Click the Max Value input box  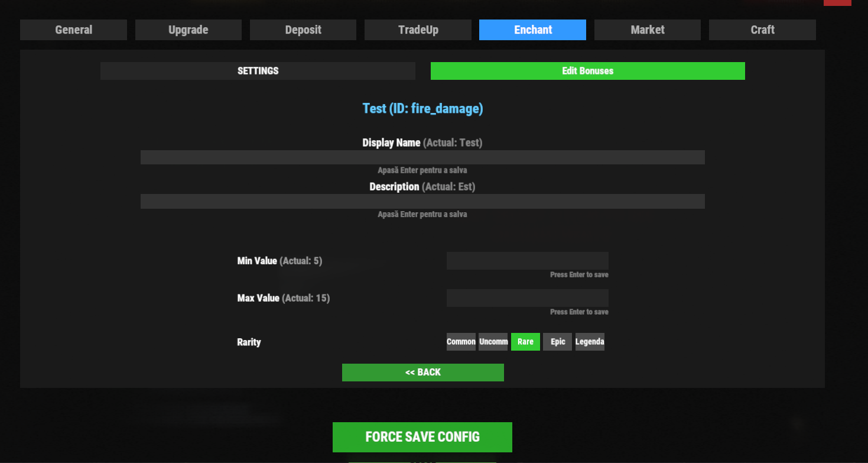point(527,298)
